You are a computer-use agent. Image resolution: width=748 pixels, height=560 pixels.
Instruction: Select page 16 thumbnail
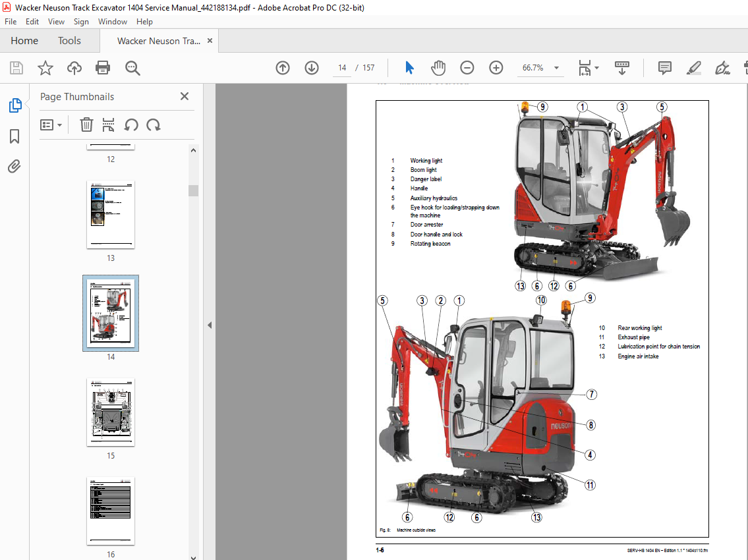coord(111,511)
